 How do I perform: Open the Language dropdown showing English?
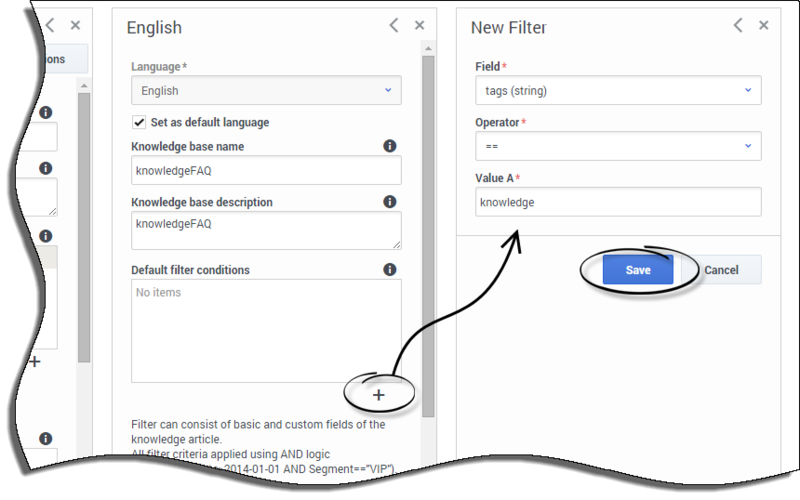266,90
